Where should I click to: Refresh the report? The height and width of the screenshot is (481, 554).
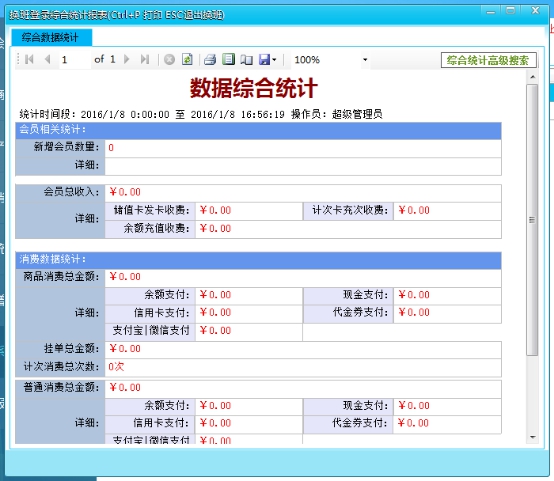coord(187,59)
